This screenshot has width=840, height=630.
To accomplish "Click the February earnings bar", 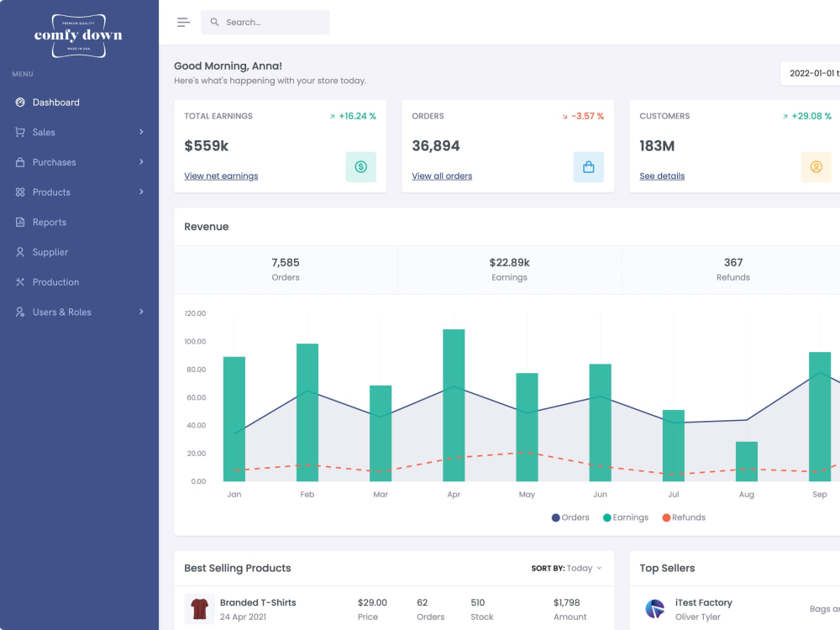I will [307, 412].
